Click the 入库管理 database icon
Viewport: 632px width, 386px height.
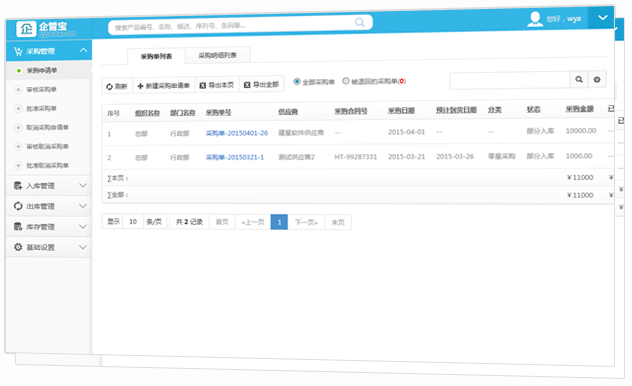[18, 186]
